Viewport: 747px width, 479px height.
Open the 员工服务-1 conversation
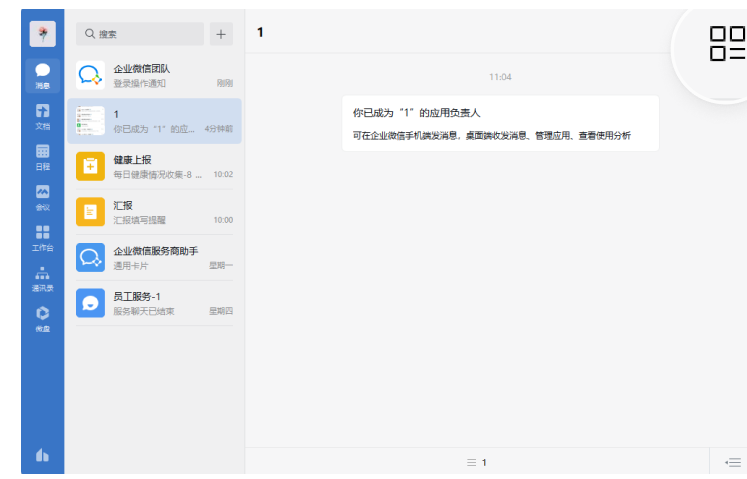154,303
